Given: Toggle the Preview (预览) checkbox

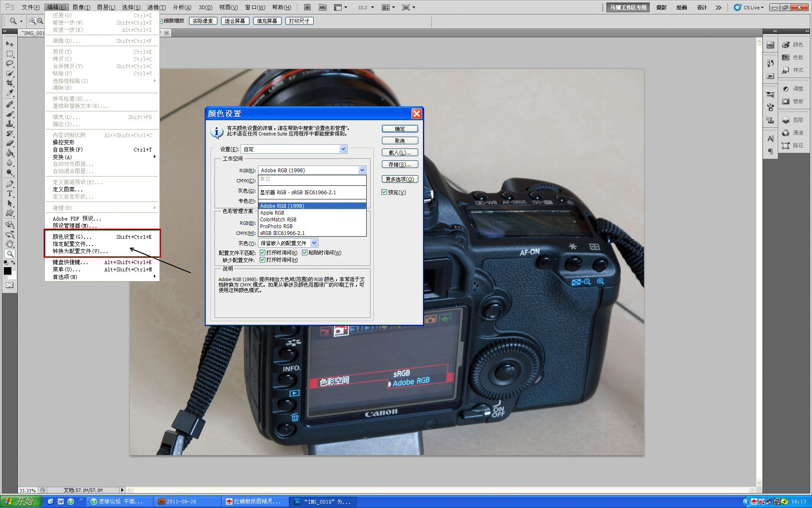Looking at the screenshot, I should [384, 192].
